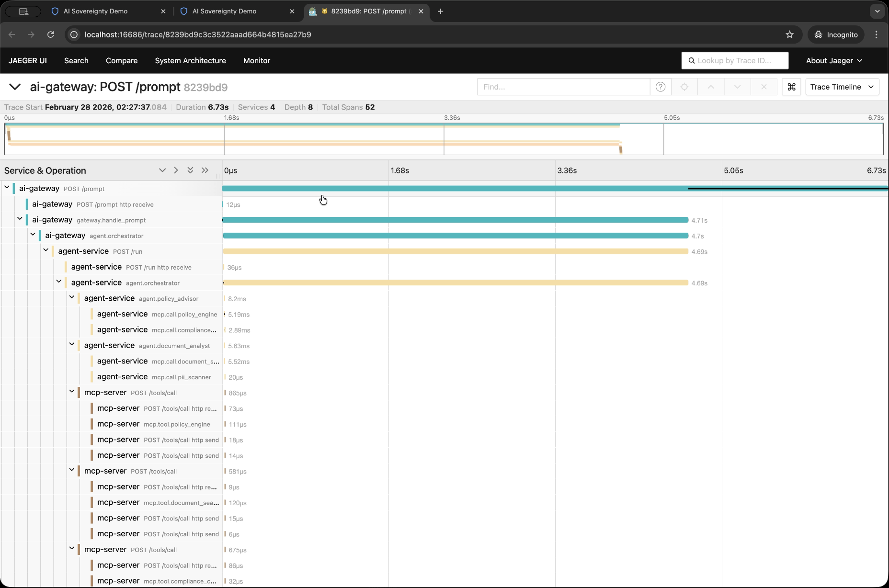The width and height of the screenshot is (889, 588).
Task: Collapse the mcp-server POST /tools/call 675µs span
Action: point(71,549)
